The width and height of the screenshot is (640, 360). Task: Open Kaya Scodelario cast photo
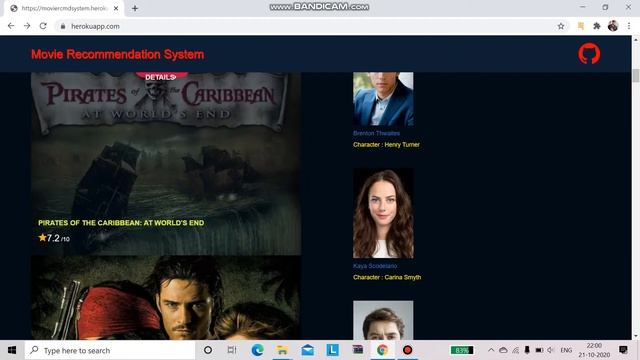(x=383, y=213)
